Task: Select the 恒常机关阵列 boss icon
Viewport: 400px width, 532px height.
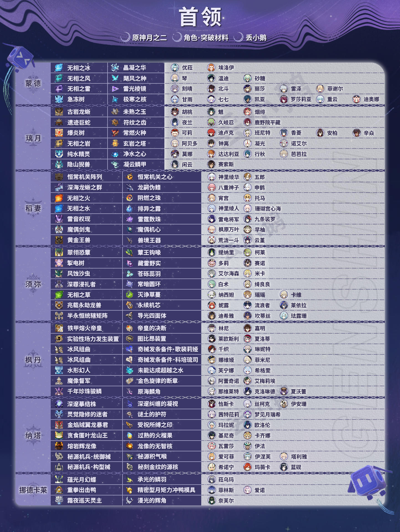Action: coord(59,177)
